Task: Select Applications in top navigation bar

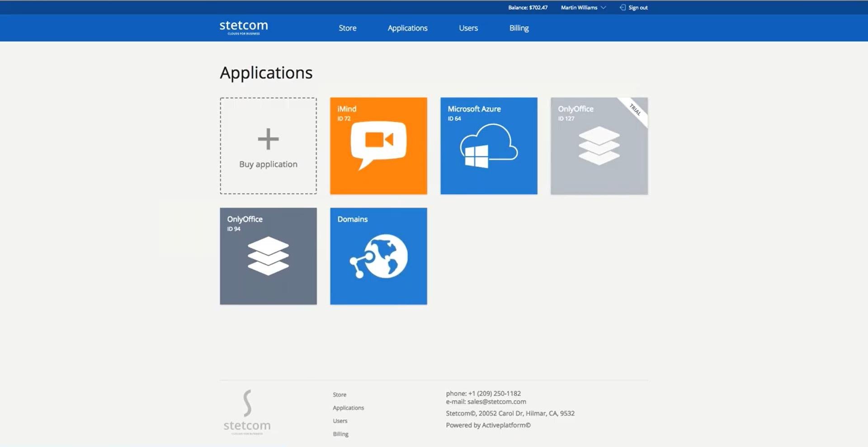Action: point(407,28)
